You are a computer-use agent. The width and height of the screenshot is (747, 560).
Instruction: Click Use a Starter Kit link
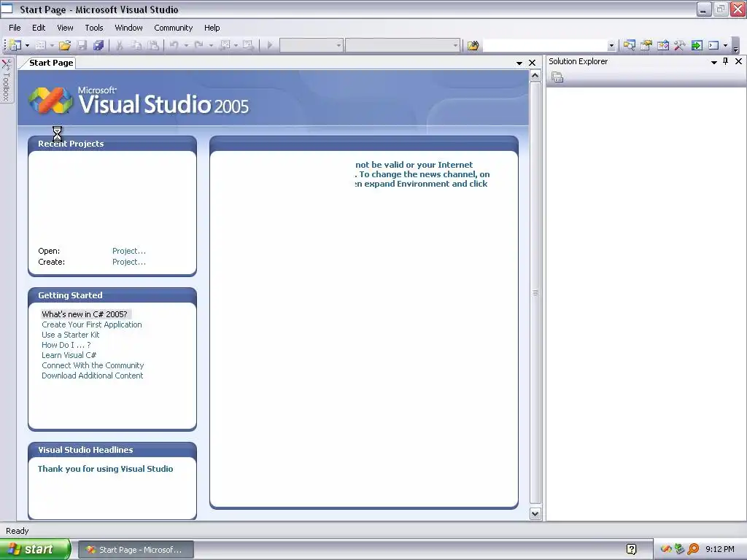(x=71, y=335)
